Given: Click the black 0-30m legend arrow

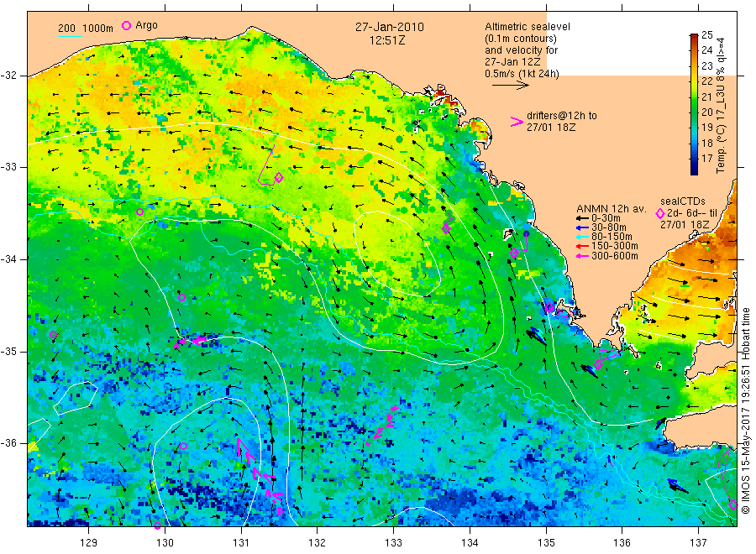Looking at the screenshot, I should coord(583,218).
